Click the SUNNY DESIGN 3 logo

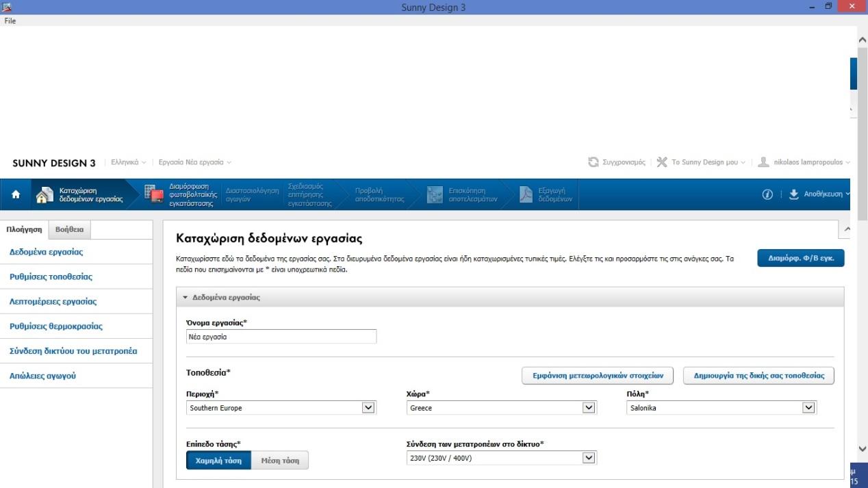click(x=54, y=163)
